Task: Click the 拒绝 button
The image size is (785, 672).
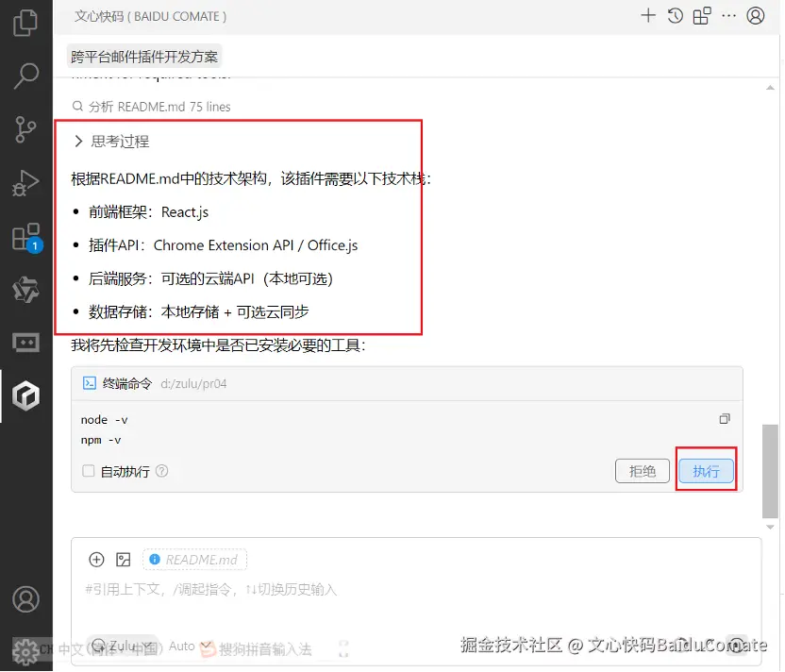Action: 642,471
